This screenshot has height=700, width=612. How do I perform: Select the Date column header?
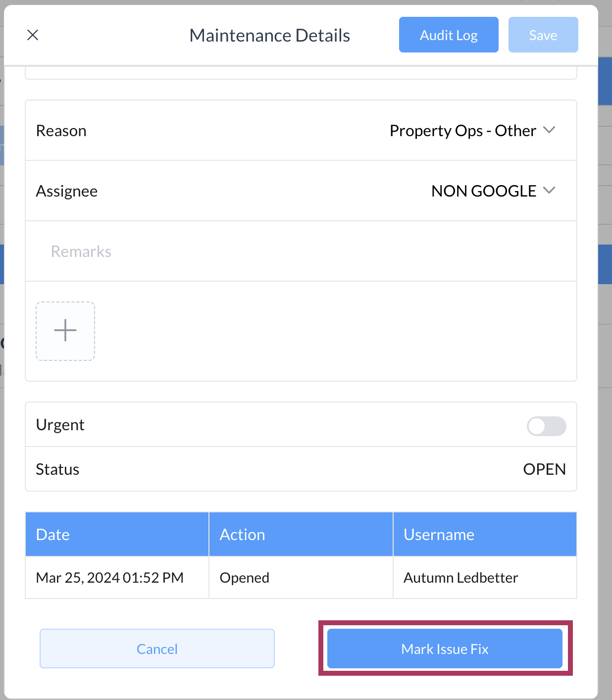[x=53, y=535]
